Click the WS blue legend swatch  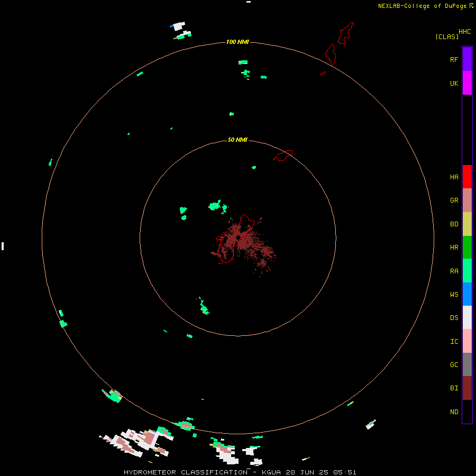coord(467,294)
